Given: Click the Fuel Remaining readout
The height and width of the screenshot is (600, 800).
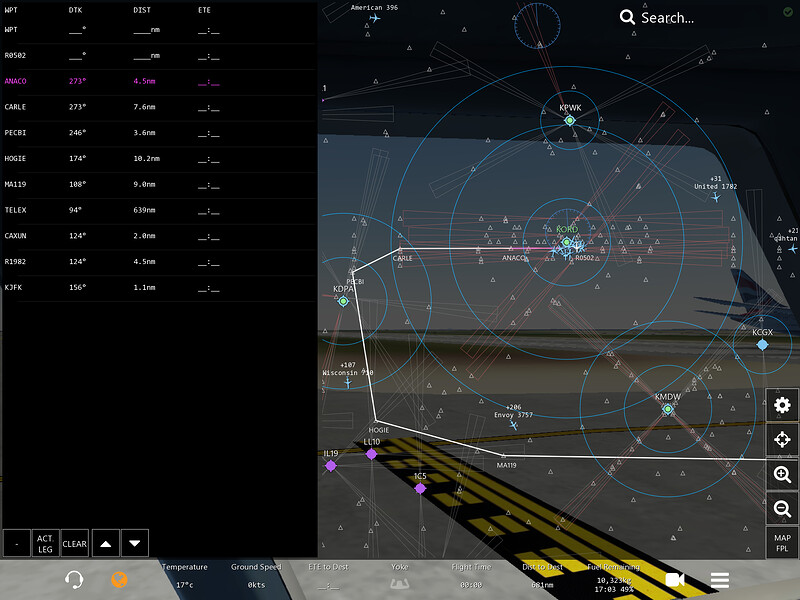Looking at the screenshot, I should pyautogui.click(x=614, y=578).
